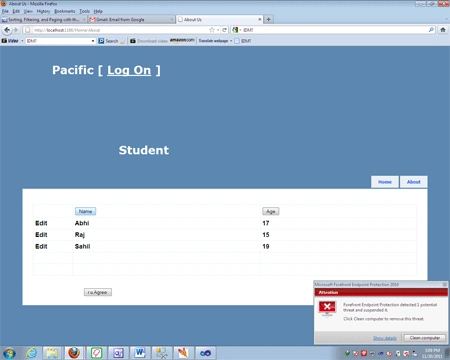
Task: Open the Edit menu
Action: click(16, 11)
